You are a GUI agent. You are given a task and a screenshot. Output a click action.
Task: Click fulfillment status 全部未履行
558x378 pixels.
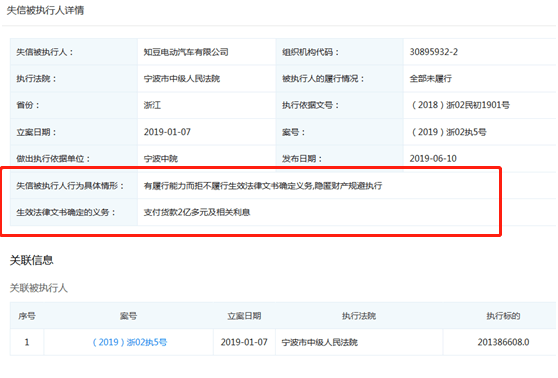[431, 78]
